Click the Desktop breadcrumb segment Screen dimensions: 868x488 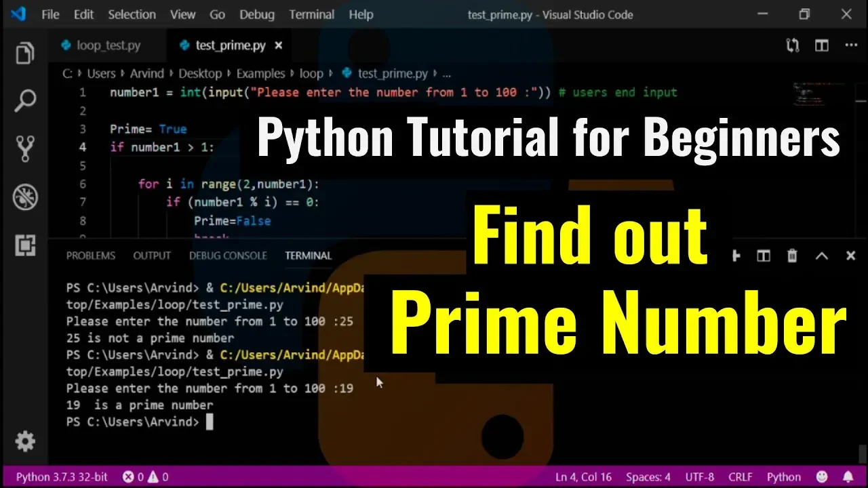click(x=200, y=73)
